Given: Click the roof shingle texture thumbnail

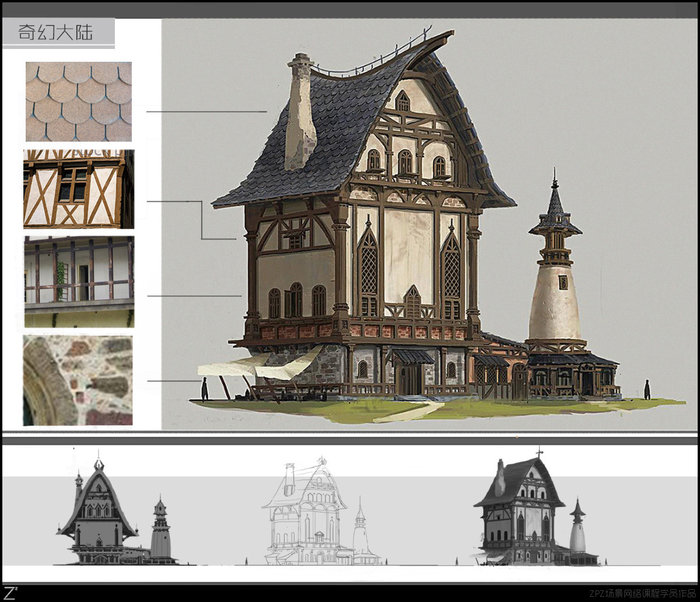Looking at the screenshot, I should click(79, 102).
